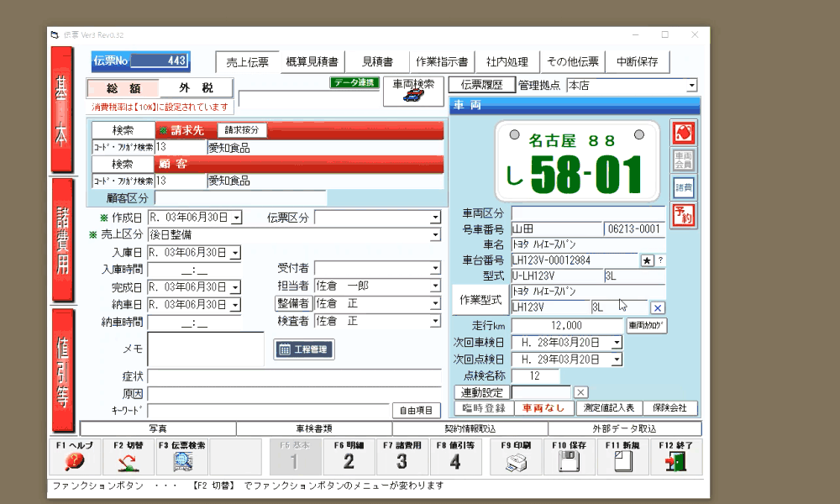Click the free items button
The image size is (840, 504).
coord(417,410)
